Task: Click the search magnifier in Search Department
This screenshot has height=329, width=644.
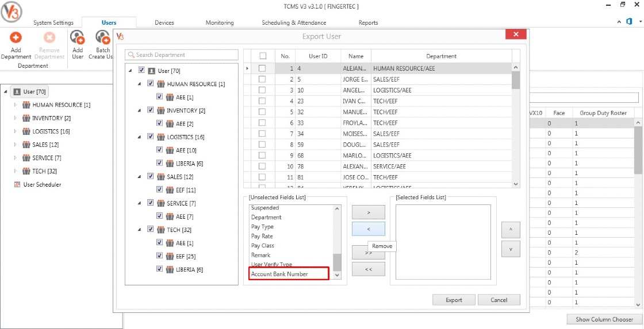Action: [132, 55]
